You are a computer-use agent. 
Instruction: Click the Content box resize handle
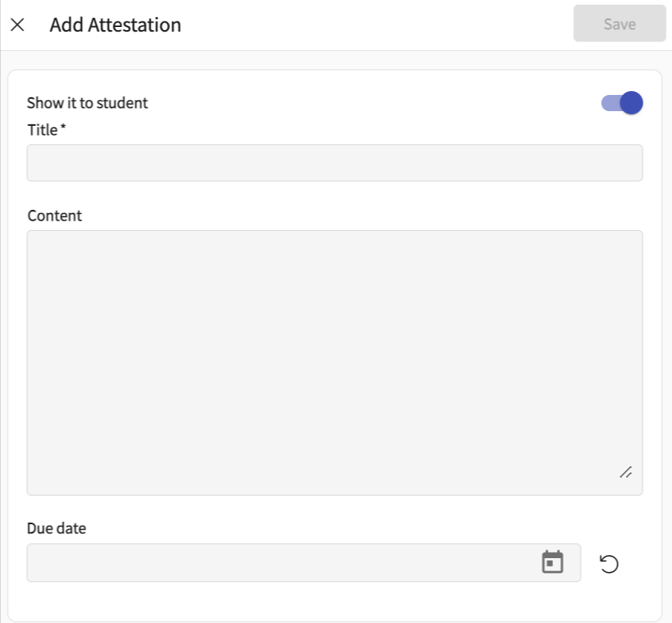[x=626, y=472]
